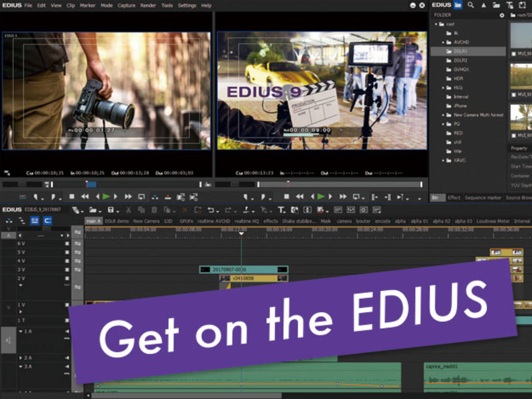The height and width of the screenshot is (399, 532).
Task: Expand the 2 A audio track
Action: point(21,357)
